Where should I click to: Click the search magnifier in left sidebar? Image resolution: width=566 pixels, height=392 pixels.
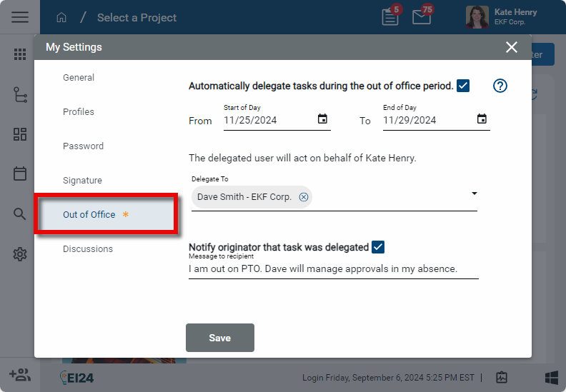20,213
